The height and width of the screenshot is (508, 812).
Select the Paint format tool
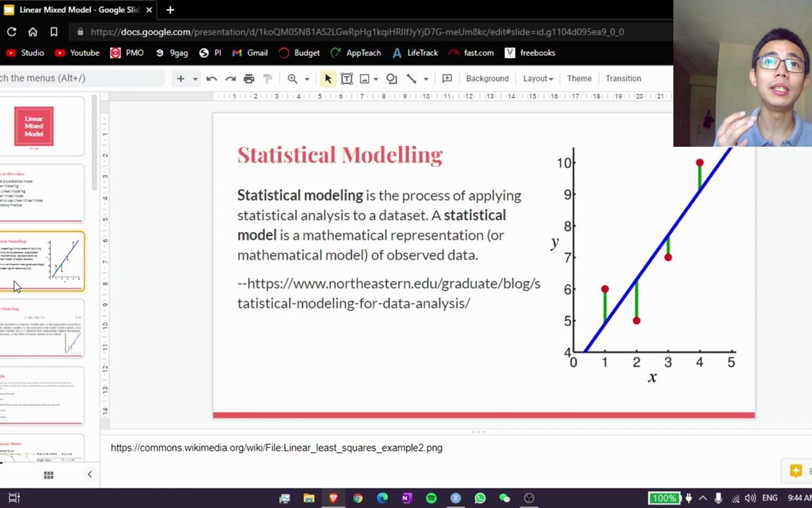[x=267, y=78]
